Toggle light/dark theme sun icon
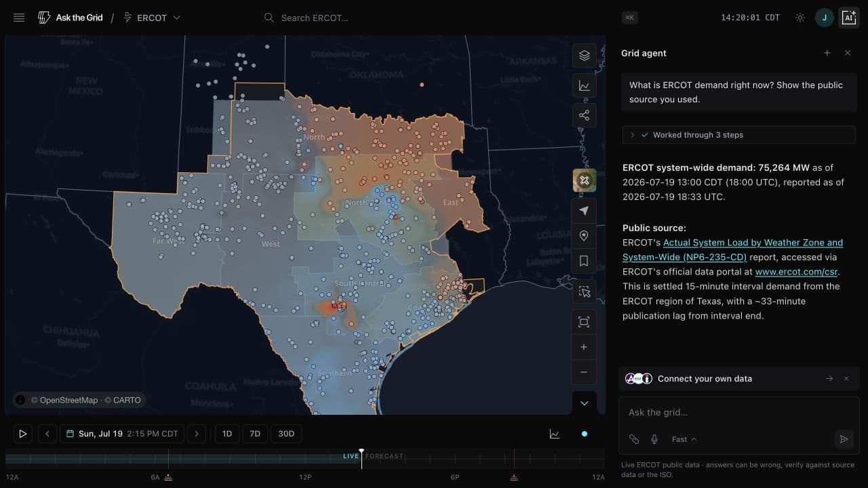868x488 pixels. pyautogui.click(x=800, y=18)
